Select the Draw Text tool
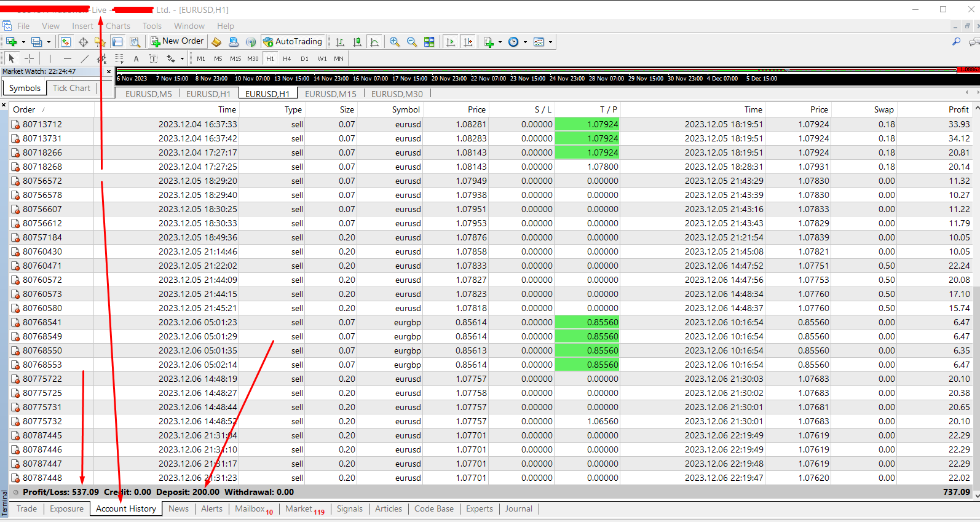 (x=136, y=59)
